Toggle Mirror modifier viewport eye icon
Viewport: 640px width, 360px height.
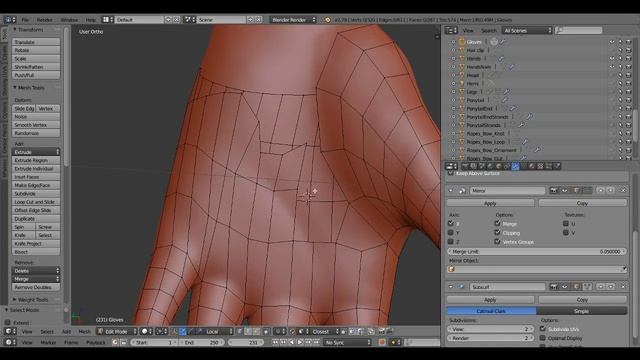[x=565, y=191]
